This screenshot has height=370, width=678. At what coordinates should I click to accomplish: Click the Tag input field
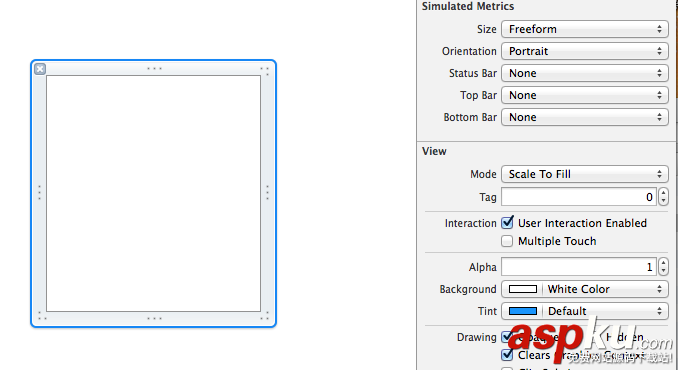579,197
